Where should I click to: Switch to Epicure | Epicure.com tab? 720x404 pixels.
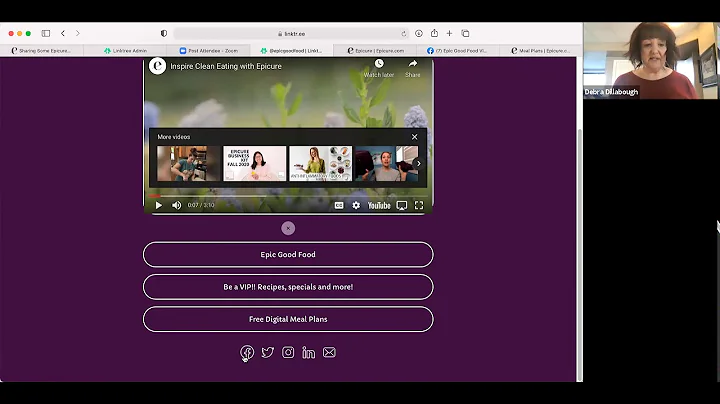click(375, 50)
